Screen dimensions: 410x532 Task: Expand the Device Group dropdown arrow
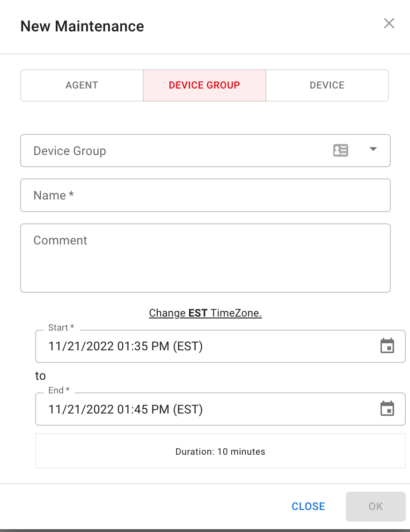(373, 149)
